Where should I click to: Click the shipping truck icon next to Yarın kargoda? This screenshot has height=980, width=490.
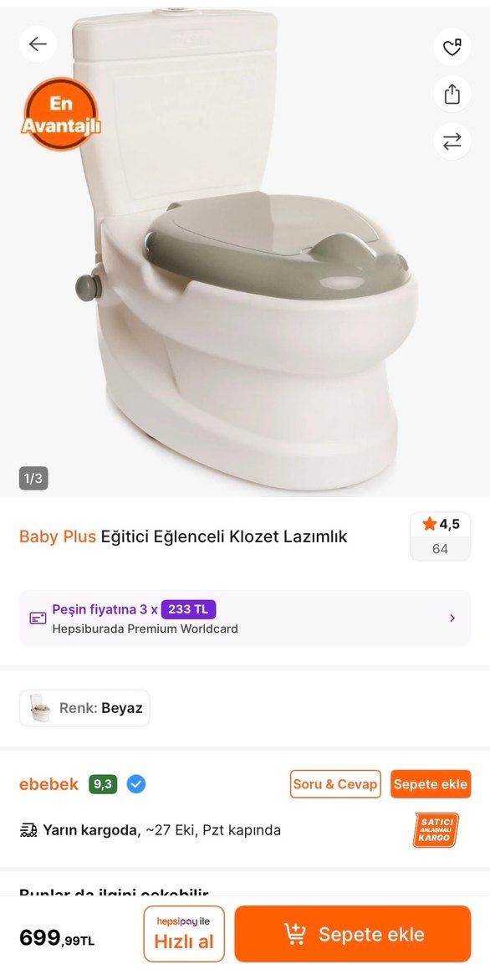[x=28, y=829]
